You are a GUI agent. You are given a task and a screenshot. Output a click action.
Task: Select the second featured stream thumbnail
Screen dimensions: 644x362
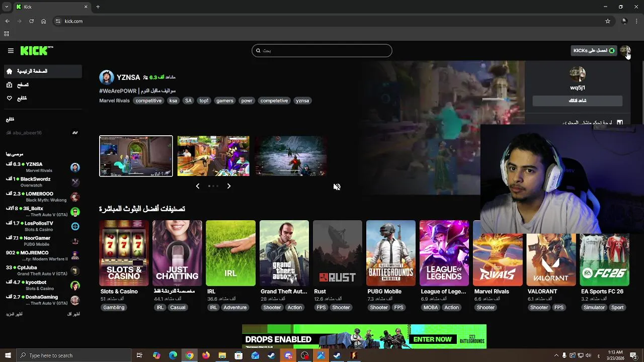[x=213, y=156]
